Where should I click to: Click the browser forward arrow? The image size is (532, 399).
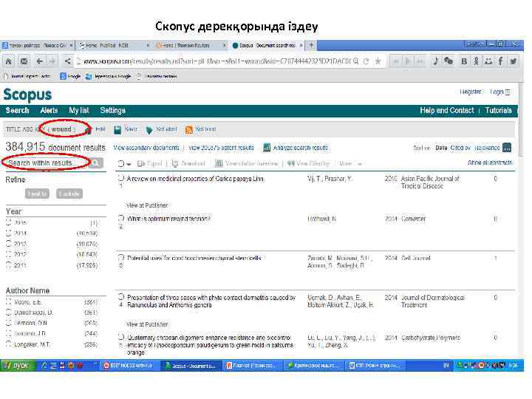pyautogui.click(x=52, y=61)
